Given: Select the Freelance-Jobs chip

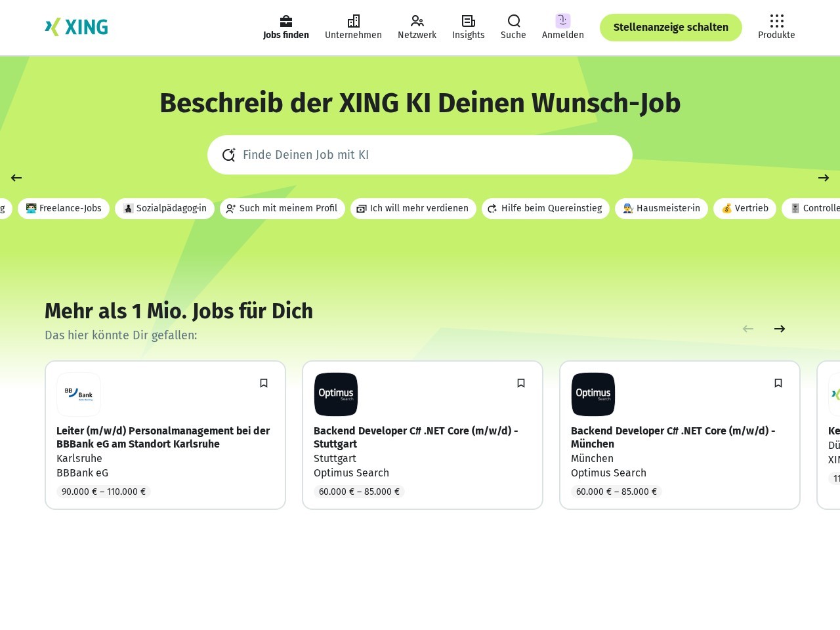Looking at the screenshot, I should 64,209.
